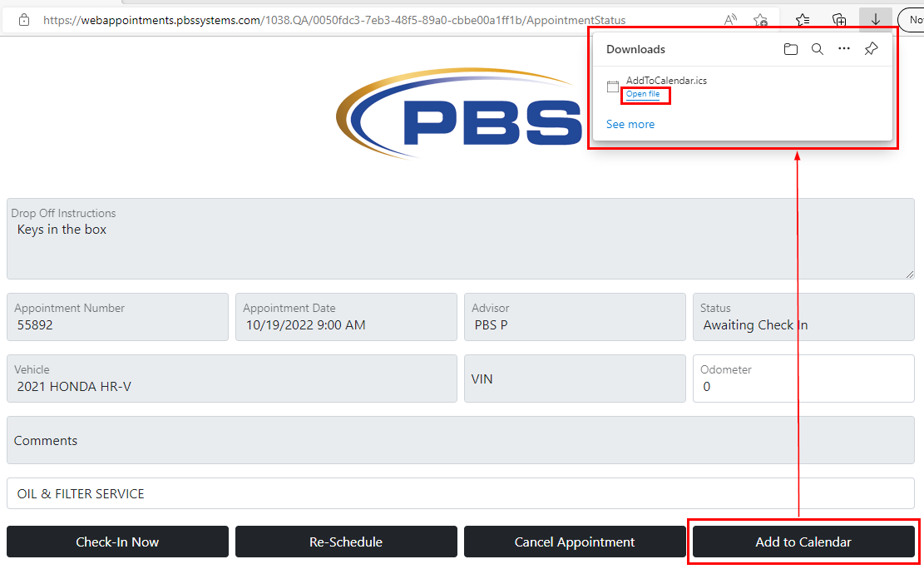Click the Odometer field
924x569 pixels.
click(x=803, y=379)
